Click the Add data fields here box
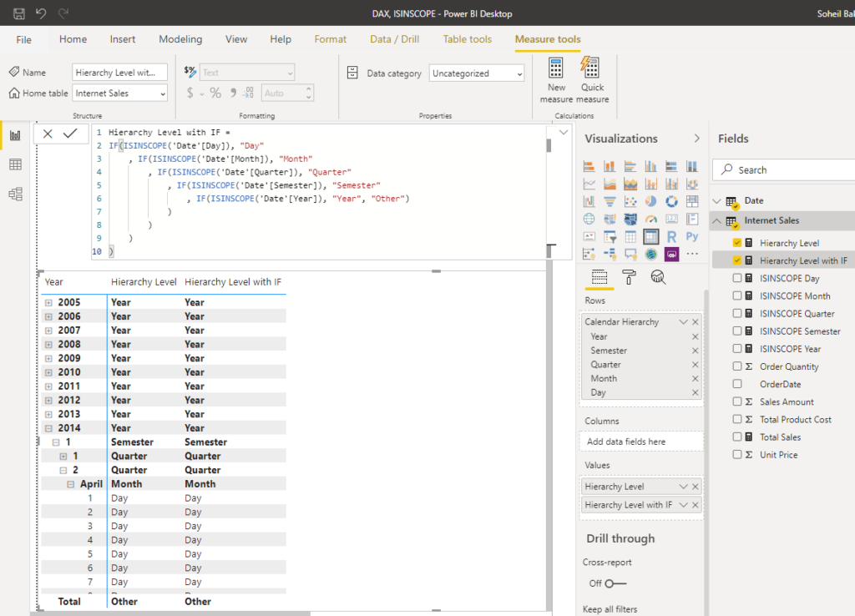 click(640, 442)
